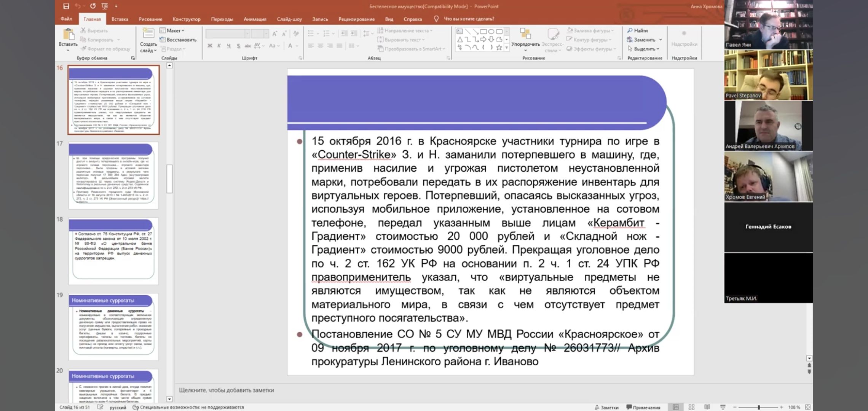
Task: Switch to the Insert (Вставка) tab
Action: (x=120, y=19)
